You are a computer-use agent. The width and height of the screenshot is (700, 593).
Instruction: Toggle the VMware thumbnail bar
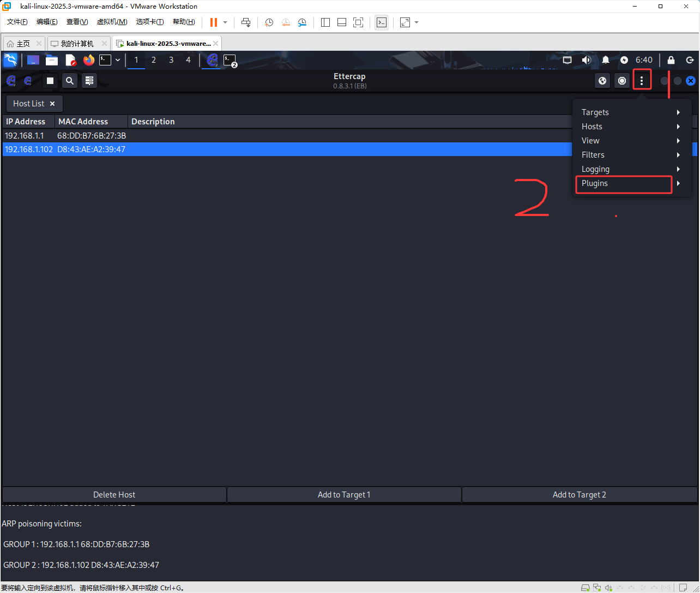click(x=342, y=22)
